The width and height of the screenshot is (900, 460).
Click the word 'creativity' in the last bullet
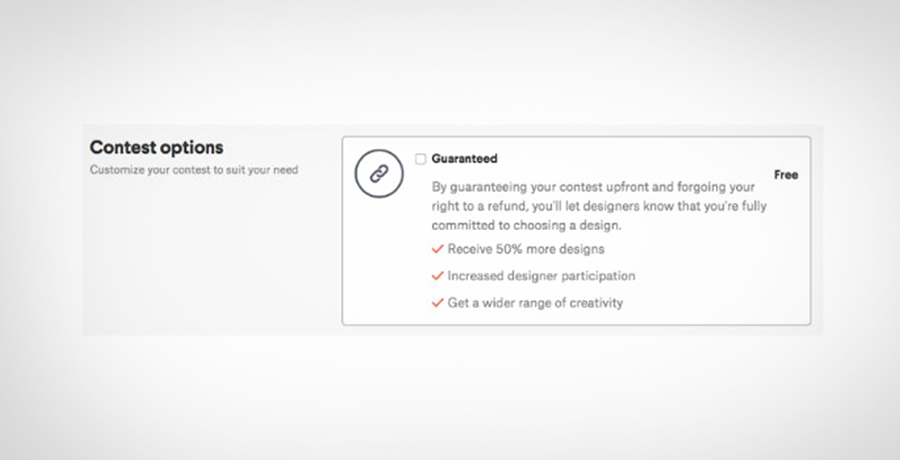594,303
